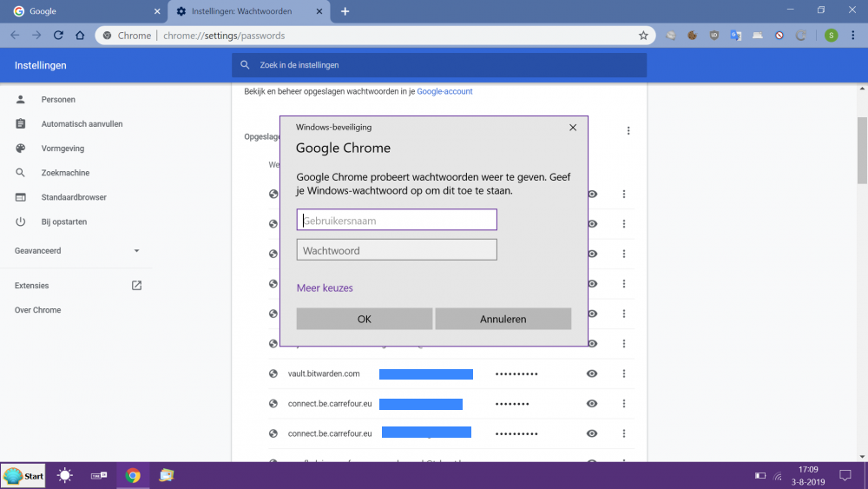The height and width of the screenshot is (489, 868).
Task: Show password for second connect.be.carrefour.eu entry
Action: (x=592, y=433)
